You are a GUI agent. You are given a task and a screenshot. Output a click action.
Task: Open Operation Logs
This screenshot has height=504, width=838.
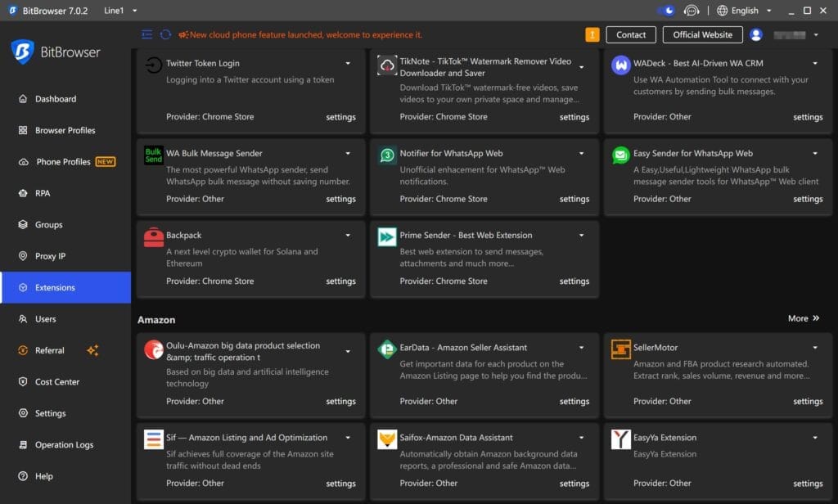click(x=65, y=444)
